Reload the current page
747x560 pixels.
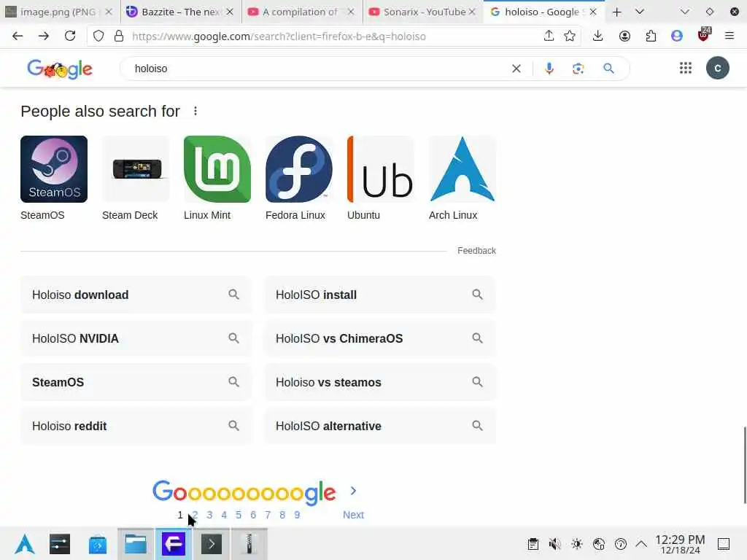(x=70, y=36)
